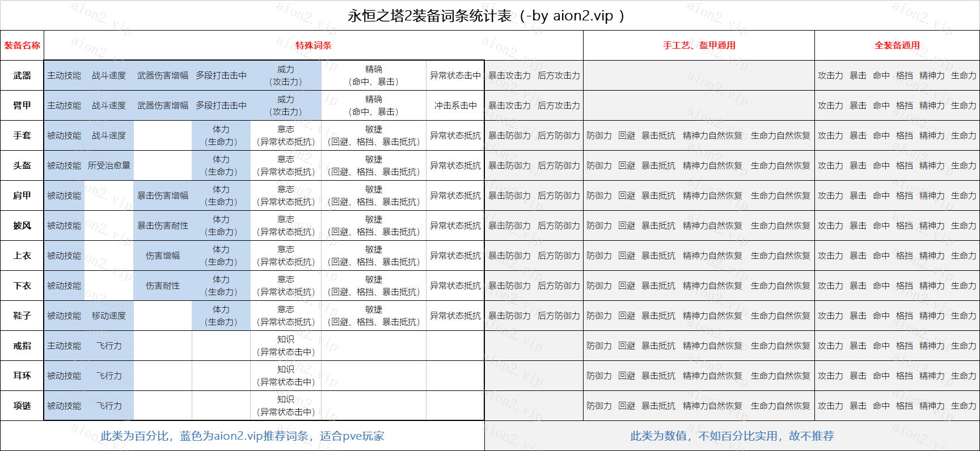Viewport: 980px width, 451px height.
Task: Select the 暴击伤害增幅 cell for 肩甲
Action: click(163, 195)
